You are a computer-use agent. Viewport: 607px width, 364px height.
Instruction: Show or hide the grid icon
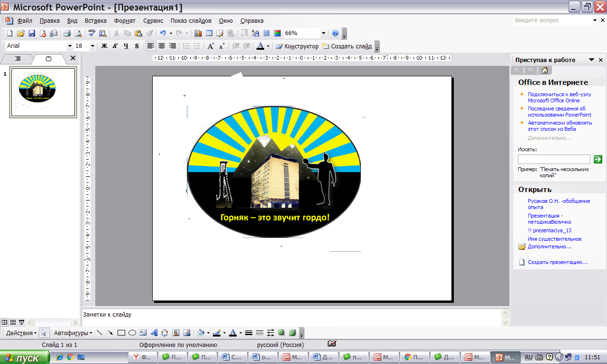click(267, 33)
